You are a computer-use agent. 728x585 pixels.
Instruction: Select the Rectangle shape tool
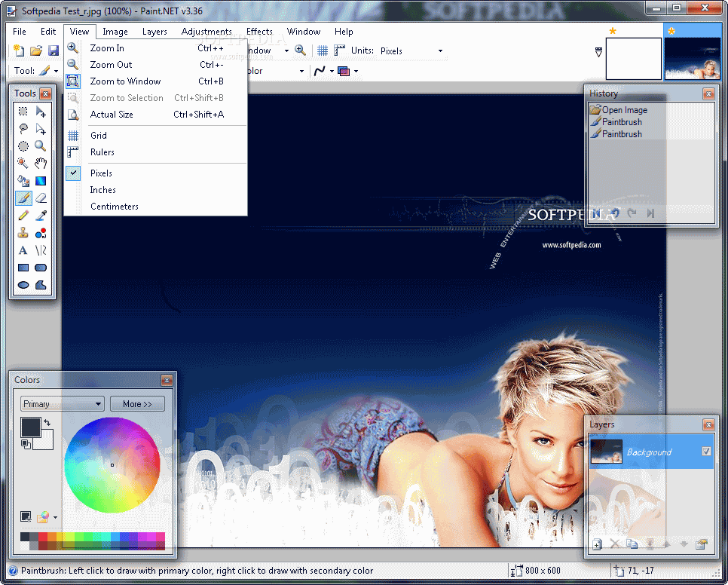(x=23, y=268)
